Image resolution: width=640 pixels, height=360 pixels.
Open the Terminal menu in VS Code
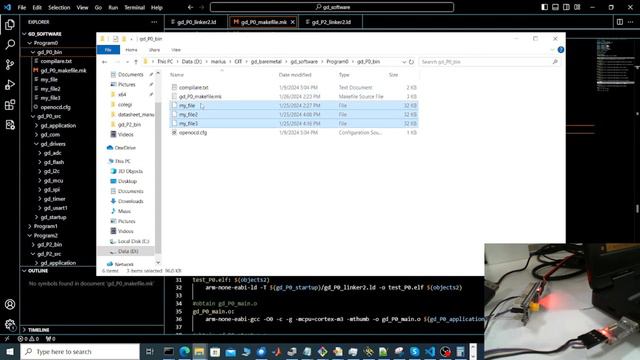[x=134, y=7]
